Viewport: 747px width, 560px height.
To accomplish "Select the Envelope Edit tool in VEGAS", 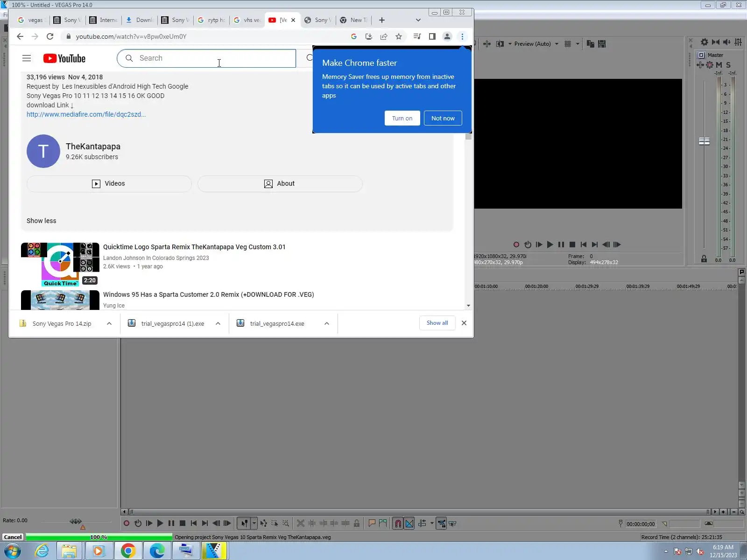I will [x=264, y=524].
